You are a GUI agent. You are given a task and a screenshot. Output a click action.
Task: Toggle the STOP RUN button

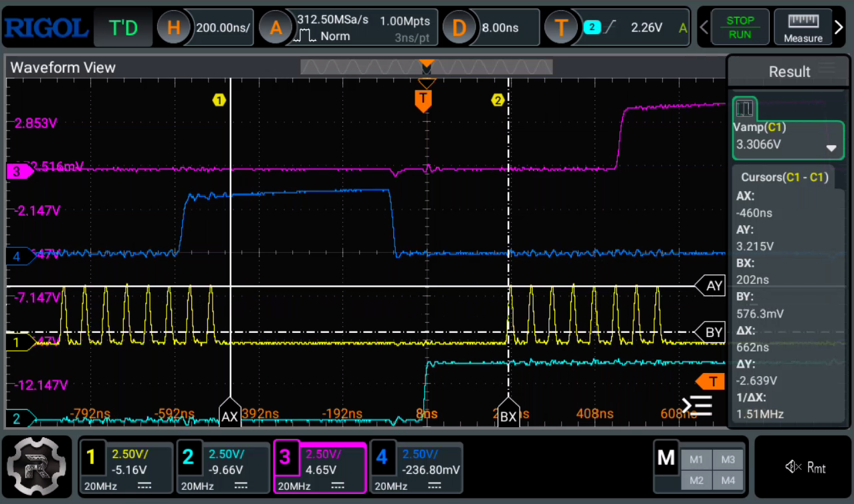tap(740, 27)
